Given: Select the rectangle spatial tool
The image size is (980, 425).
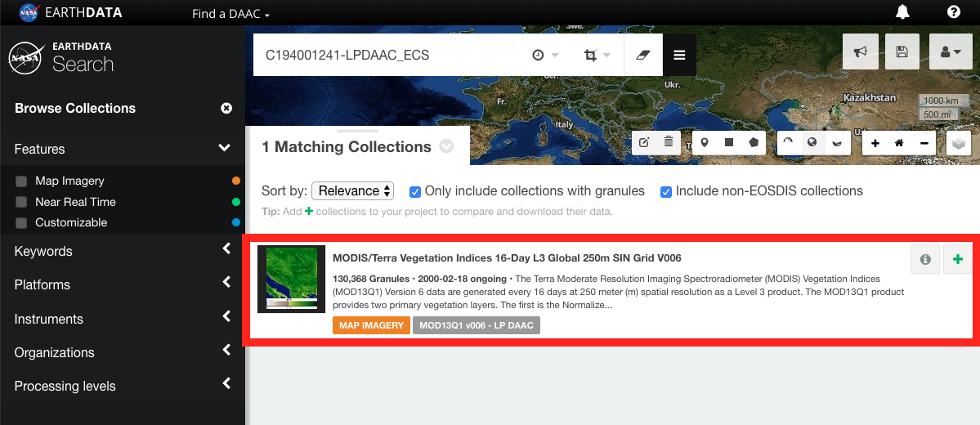Looking at the screenshot, I should (x=729, y=142).
